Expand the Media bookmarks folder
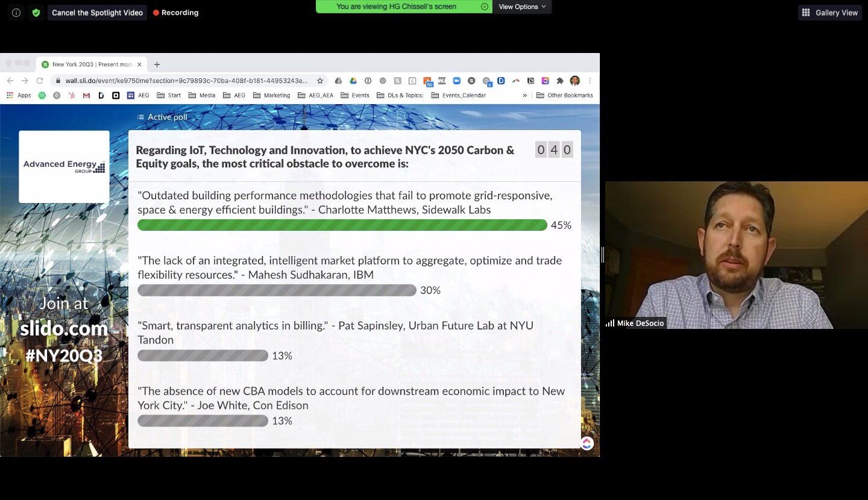This screenshot has height=500, width=868. coord(202,95)
